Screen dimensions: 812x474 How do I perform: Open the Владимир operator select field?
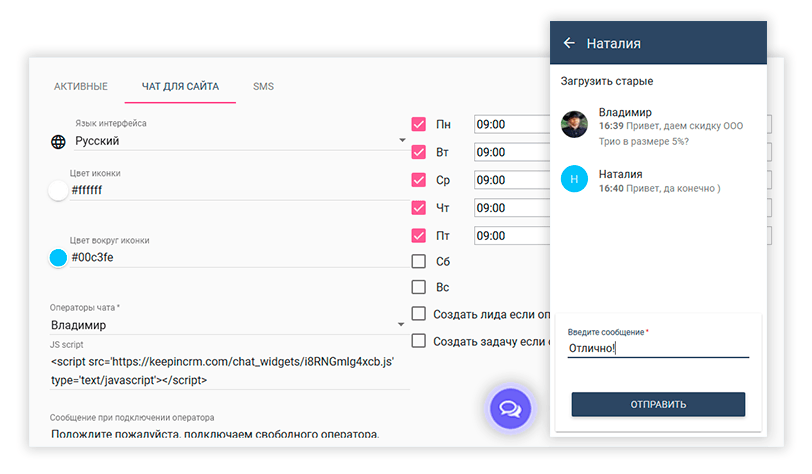click(228, 325)
